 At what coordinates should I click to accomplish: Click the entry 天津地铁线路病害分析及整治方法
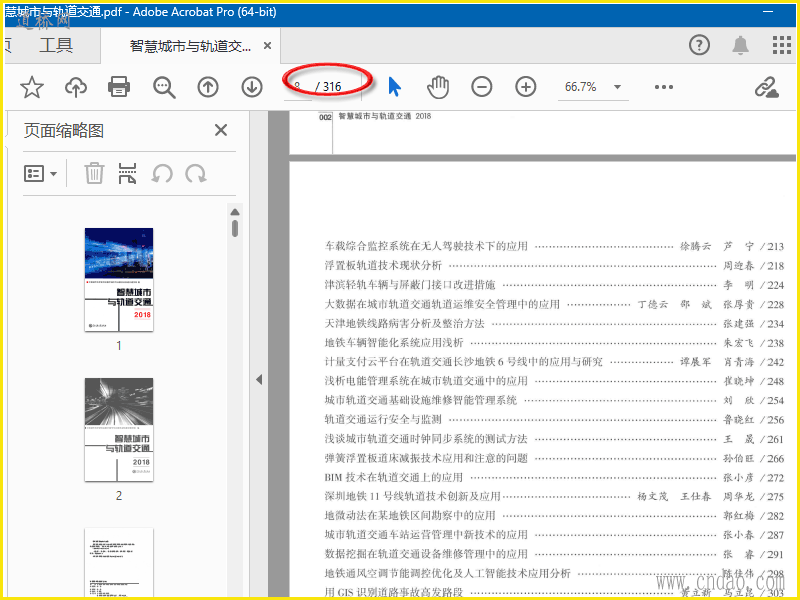405,323
